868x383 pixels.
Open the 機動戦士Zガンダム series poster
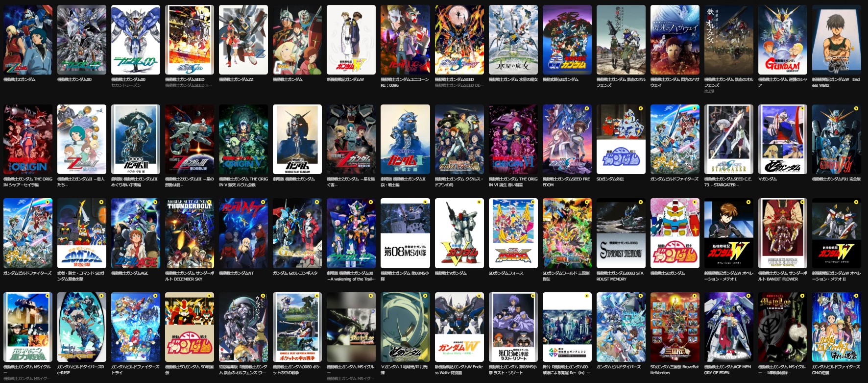(x=28, y=40)
